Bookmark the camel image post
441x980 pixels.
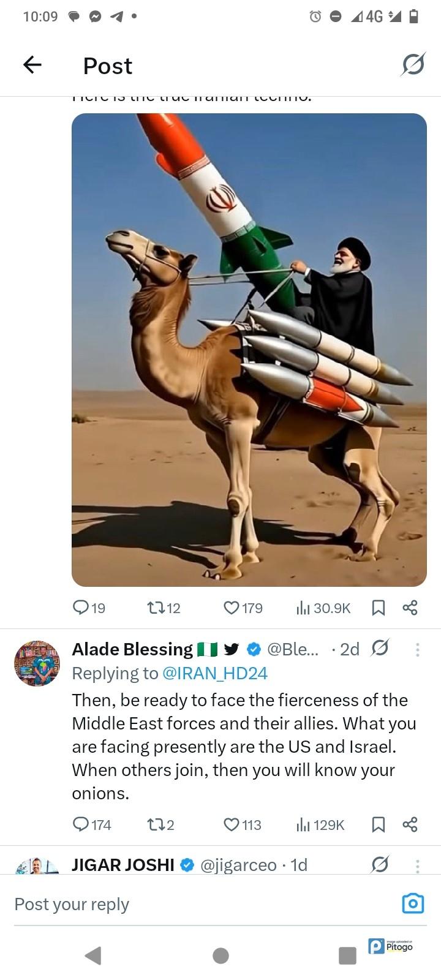coord(379,608)
